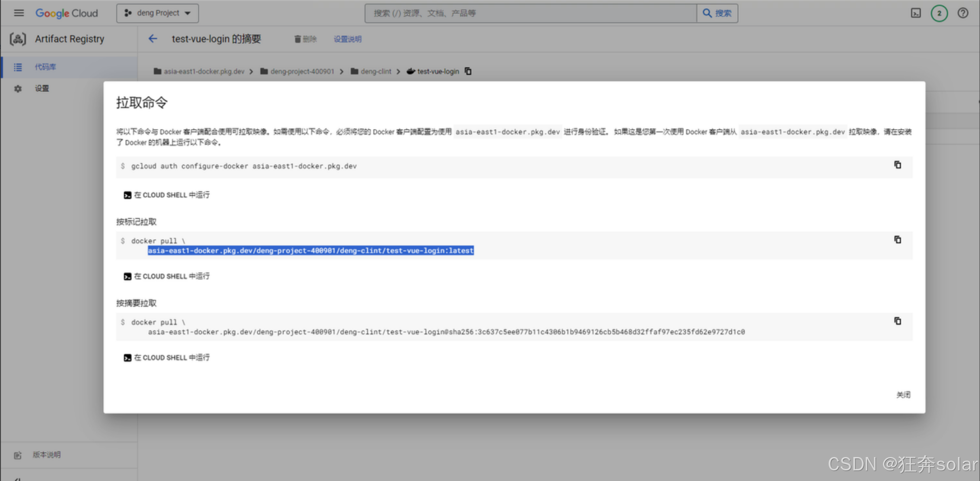Click the highlighted test-vue-login:latest image path
The width and height of the screenshot is (980, 481).
click(311, 251)
